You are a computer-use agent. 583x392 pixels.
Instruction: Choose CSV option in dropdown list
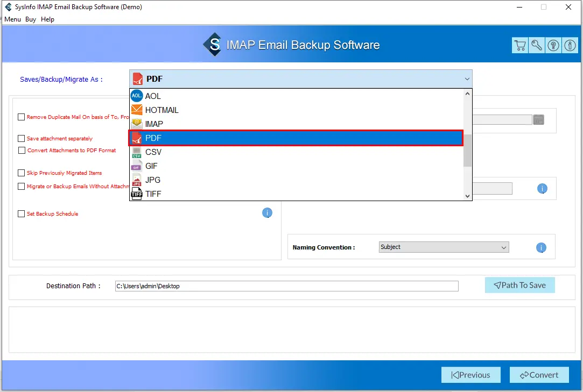(x=153, y=152)
